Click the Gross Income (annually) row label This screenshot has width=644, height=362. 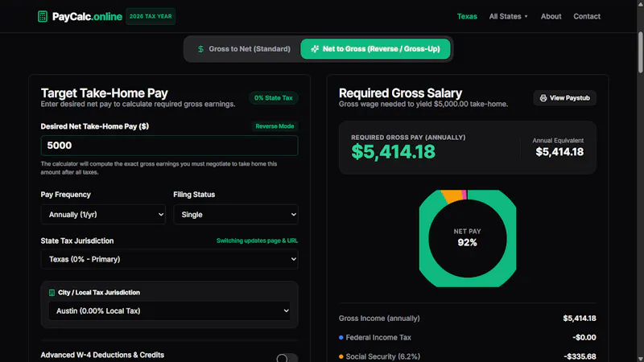(379, 318)
